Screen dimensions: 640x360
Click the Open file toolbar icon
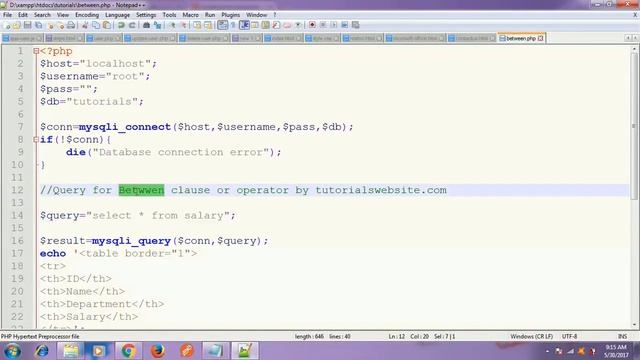(x=17, y=25)
